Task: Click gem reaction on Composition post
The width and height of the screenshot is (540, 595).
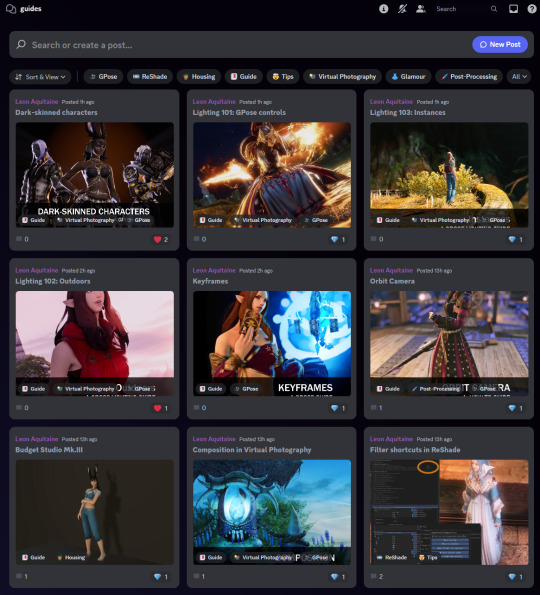Action: pos(338,577)
